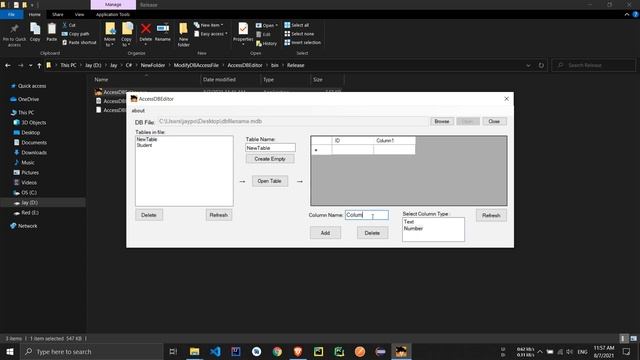The width and height of the screenshot is (640, 360).
Task: Click Paste shortcut in the ribbon
Action: 79,42
